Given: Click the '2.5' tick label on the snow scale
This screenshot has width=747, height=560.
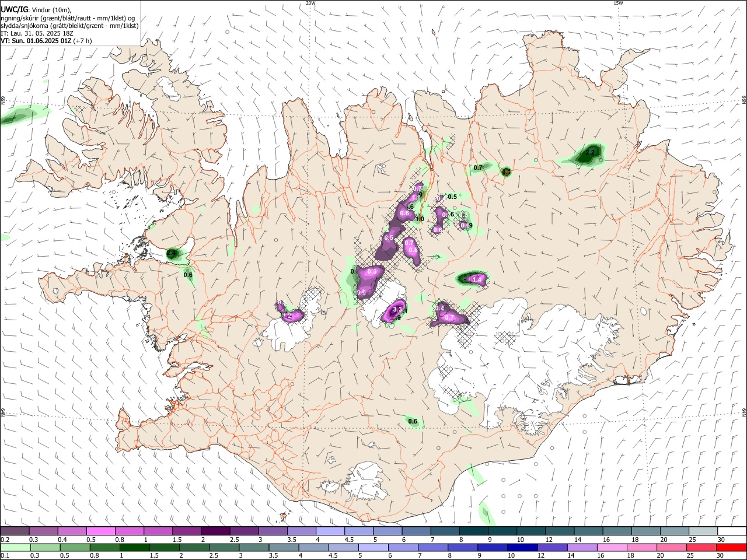Looking at the screenshot, I should point(235,540).
